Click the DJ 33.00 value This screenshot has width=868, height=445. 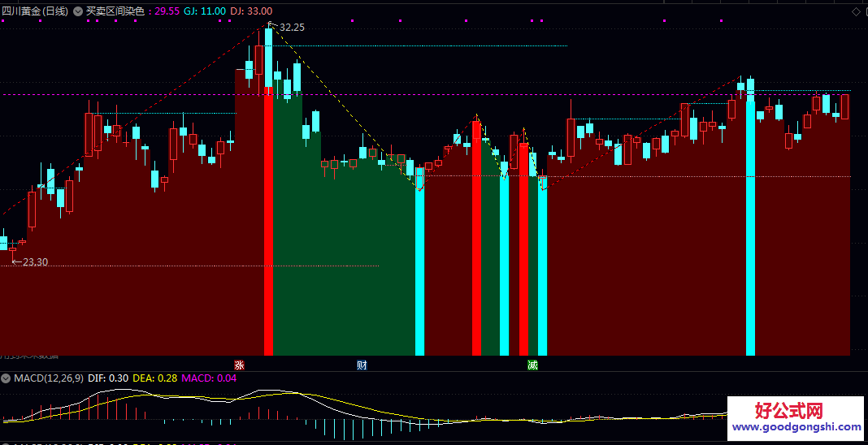[x=251, y=11]
